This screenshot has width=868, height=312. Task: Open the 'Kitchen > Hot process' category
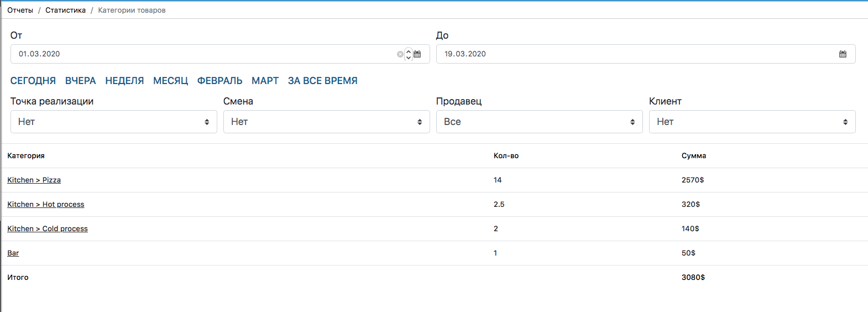[x=45, y=205]
